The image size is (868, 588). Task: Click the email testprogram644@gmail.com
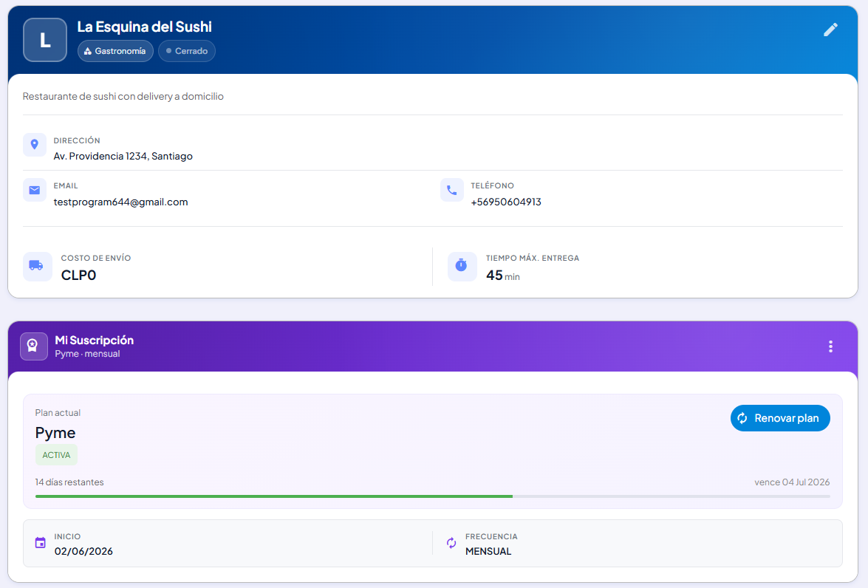[120, 202]
